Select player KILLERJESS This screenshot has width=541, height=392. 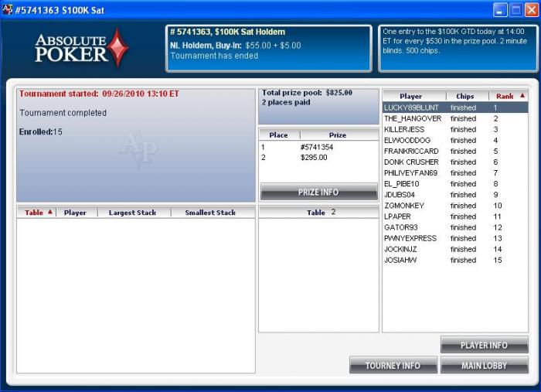coord(455,129)
